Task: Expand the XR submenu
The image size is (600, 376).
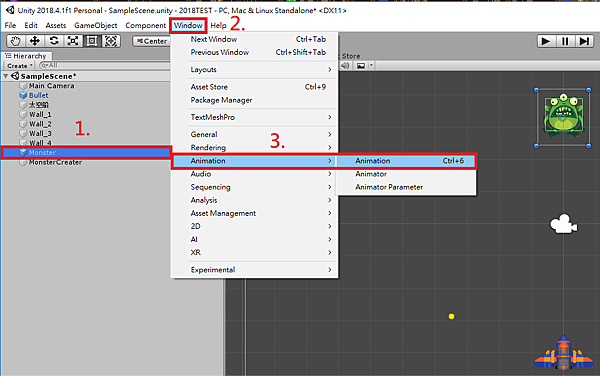Action: 254,252
